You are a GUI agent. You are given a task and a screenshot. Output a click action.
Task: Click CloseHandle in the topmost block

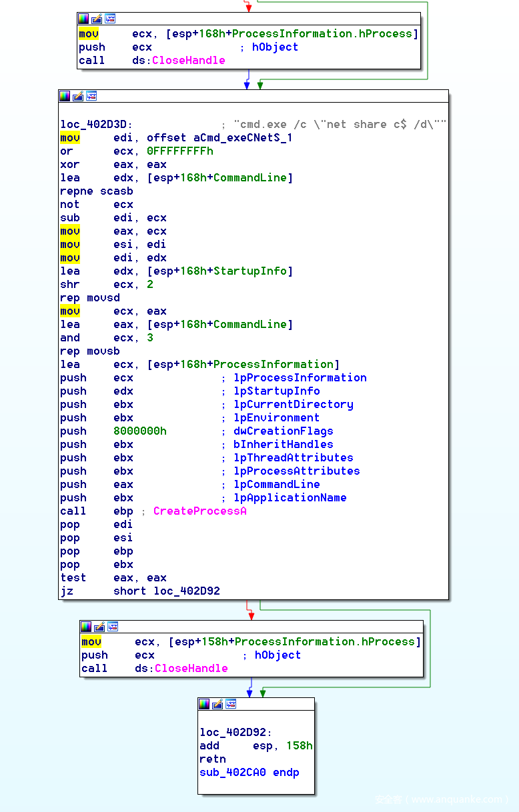point(188,61)
